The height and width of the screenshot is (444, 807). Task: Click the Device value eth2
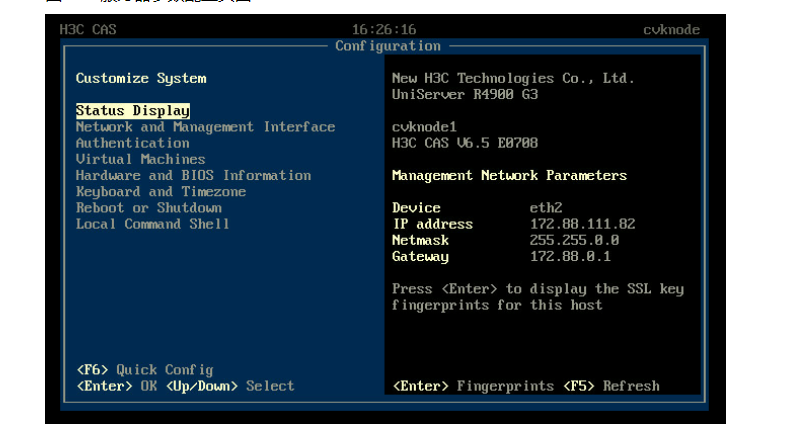(546, 208)
